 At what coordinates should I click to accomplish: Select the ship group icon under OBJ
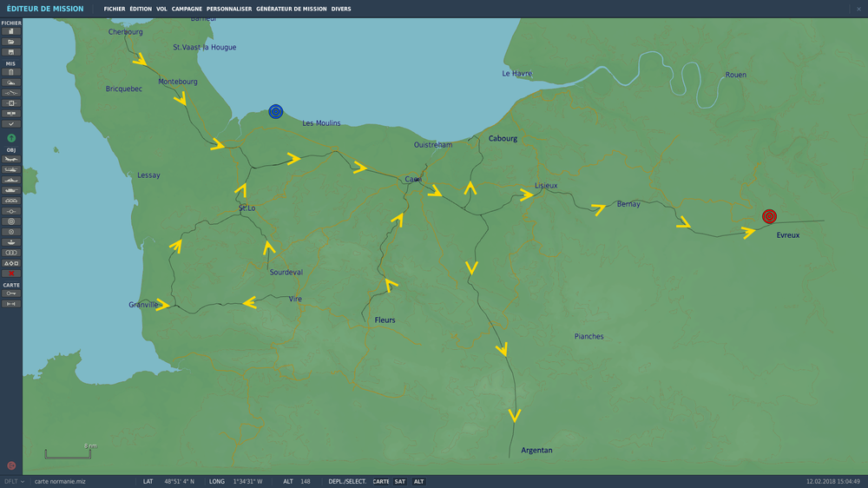click(x=10, y=180)
